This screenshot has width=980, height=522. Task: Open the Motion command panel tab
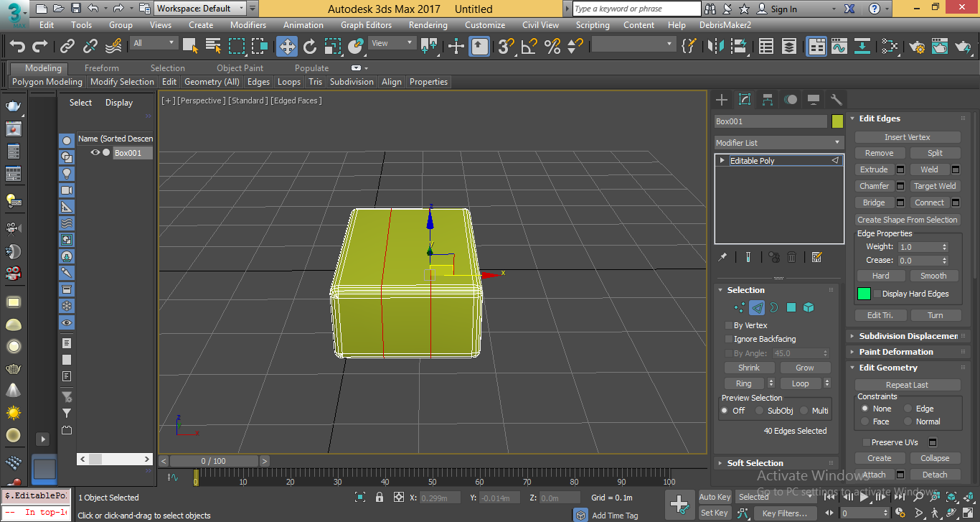(790, 100)
